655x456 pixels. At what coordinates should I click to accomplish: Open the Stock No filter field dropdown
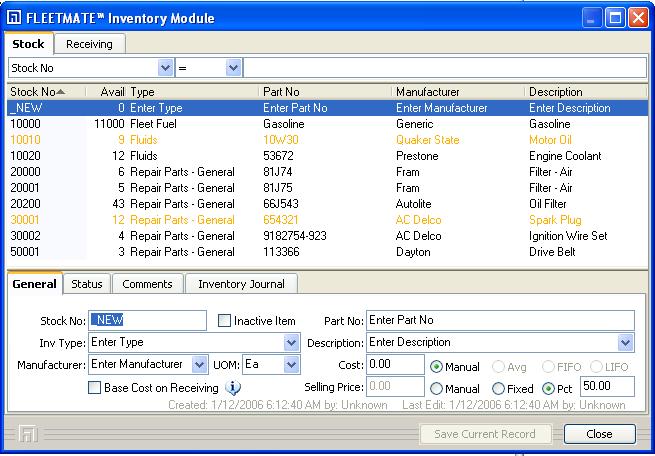coord(165,68)
